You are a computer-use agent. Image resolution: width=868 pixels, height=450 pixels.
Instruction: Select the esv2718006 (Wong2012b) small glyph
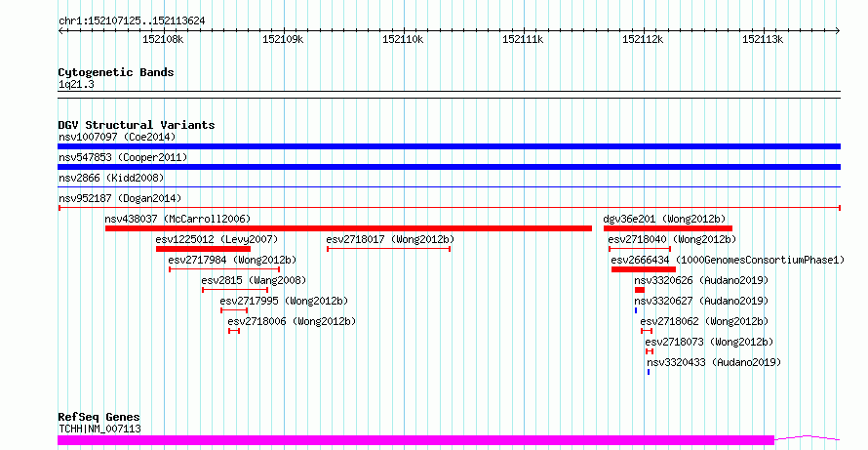(x=234, y=331)
